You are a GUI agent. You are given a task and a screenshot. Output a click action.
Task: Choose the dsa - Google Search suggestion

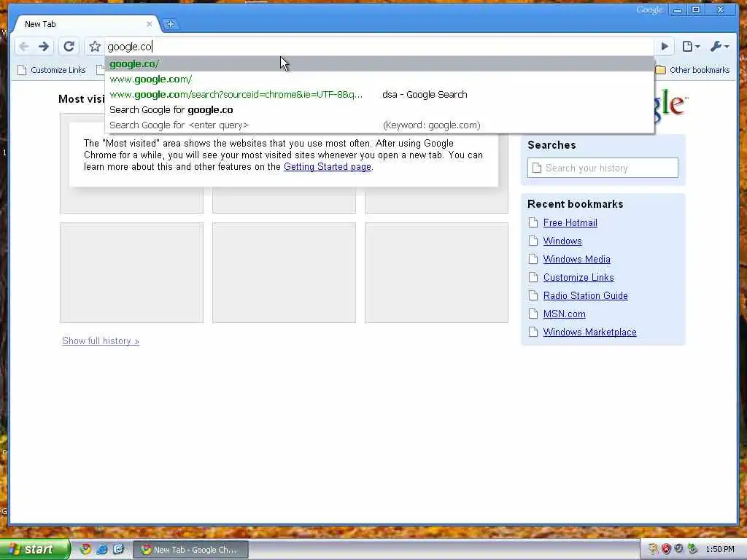(379, 94)
